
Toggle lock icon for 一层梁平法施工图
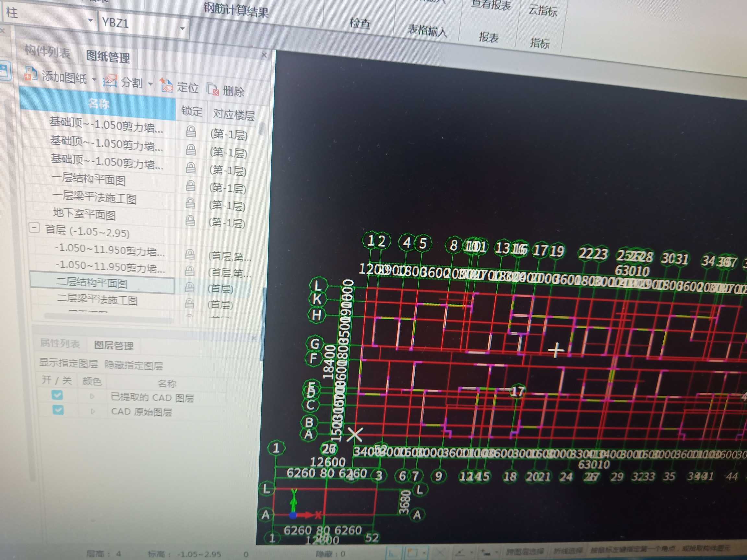pyautogui.click(x=190, y=203)
